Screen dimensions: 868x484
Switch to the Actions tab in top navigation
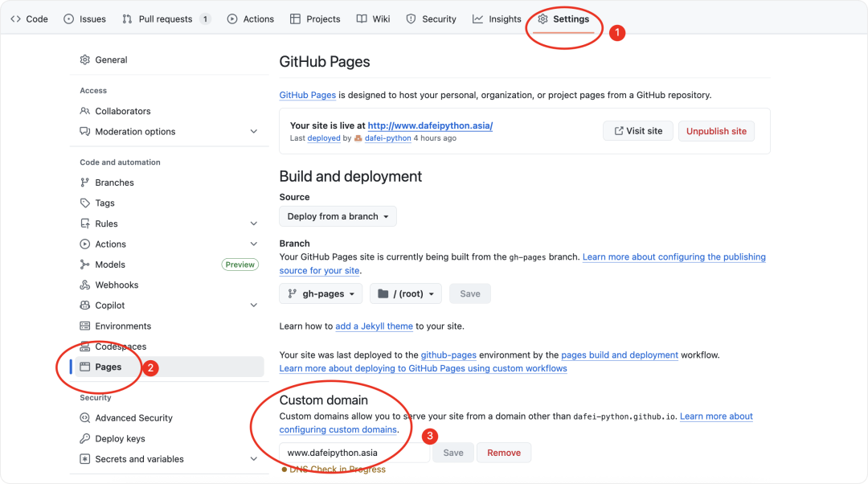click(x=250, y=18)
